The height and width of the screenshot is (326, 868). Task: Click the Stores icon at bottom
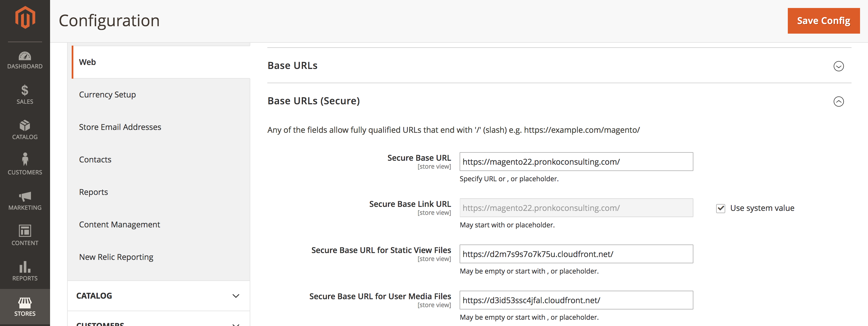(24, 308)
